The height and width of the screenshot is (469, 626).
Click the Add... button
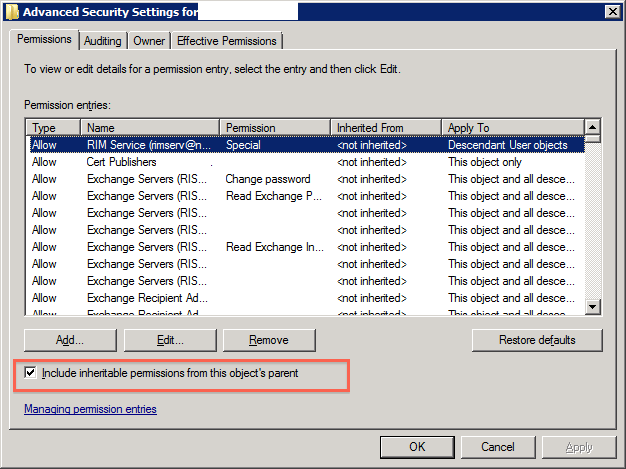(70, 340)
